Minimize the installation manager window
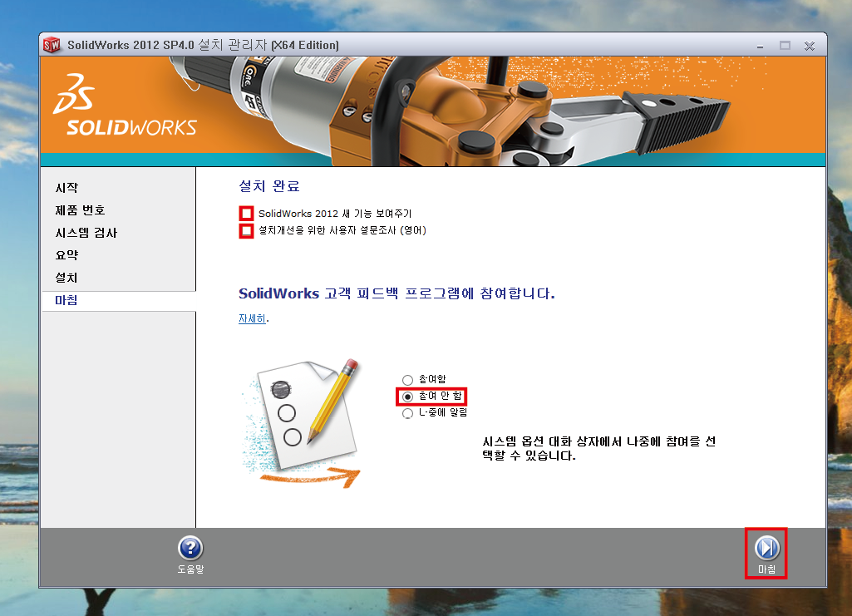852x616 pixels. coord(760,47)
